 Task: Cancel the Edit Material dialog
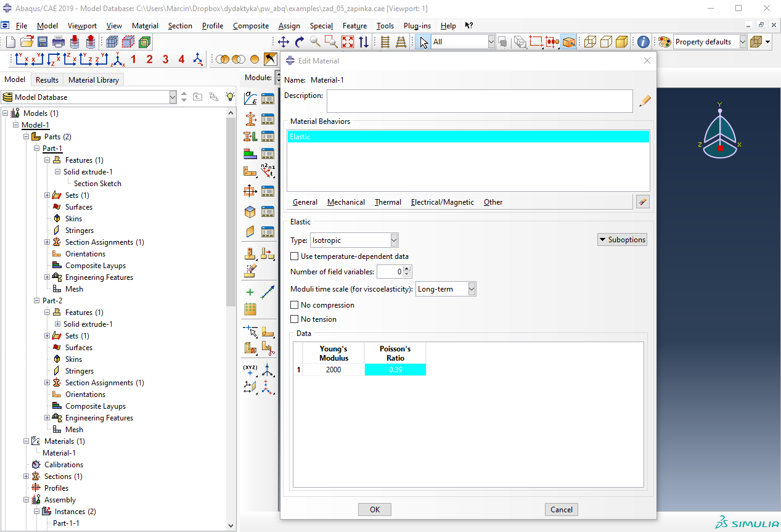point(561,509)
